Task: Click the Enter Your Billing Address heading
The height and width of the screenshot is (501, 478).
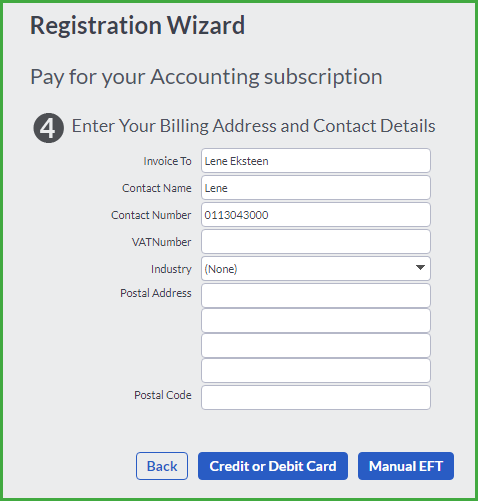Action: pos(254,127)
